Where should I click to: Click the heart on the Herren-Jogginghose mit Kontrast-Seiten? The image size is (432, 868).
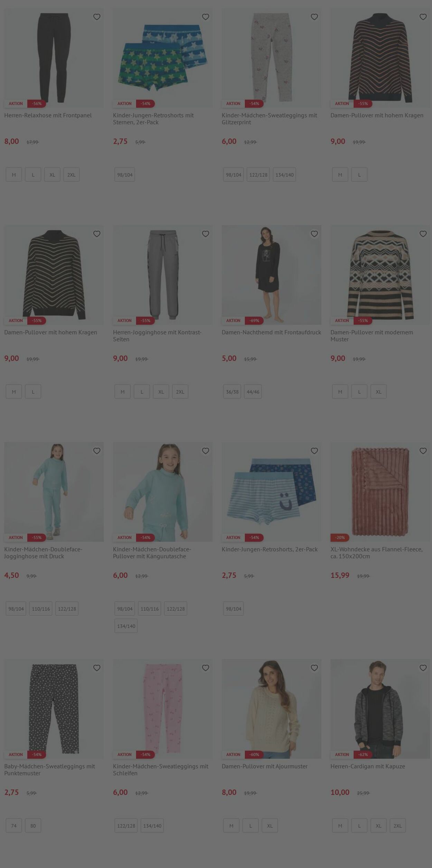[206, 234]
